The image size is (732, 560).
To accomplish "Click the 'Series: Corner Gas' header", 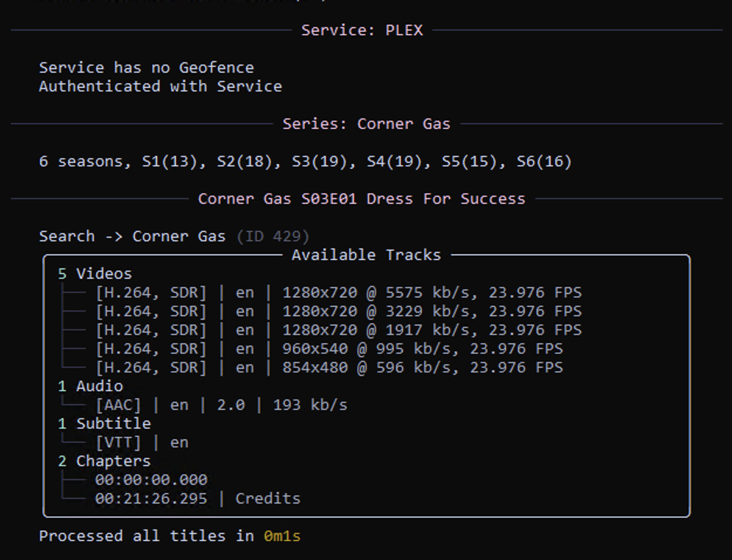I will [x=366, y=124].
